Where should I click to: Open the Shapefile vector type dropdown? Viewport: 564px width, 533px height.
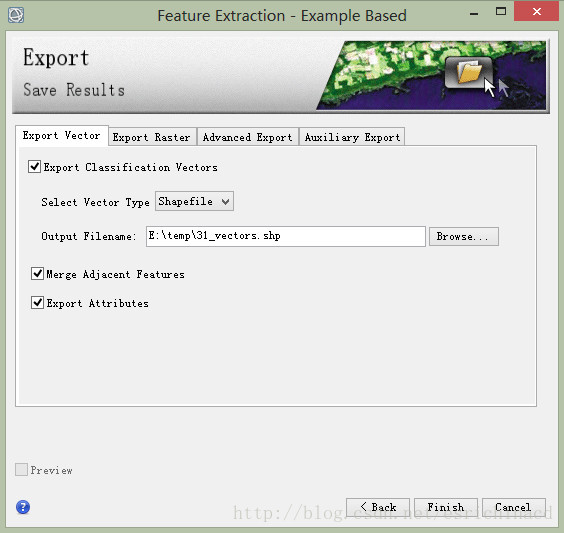click(194, 201)
